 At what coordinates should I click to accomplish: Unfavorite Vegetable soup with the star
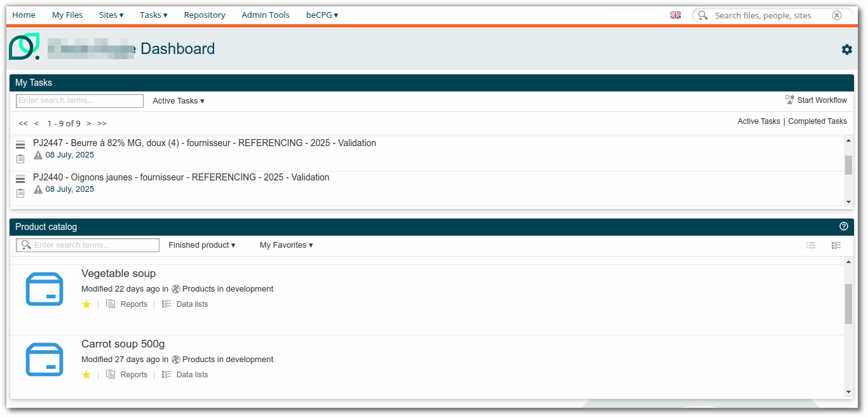pyautogui.click(x=86, y=304)
